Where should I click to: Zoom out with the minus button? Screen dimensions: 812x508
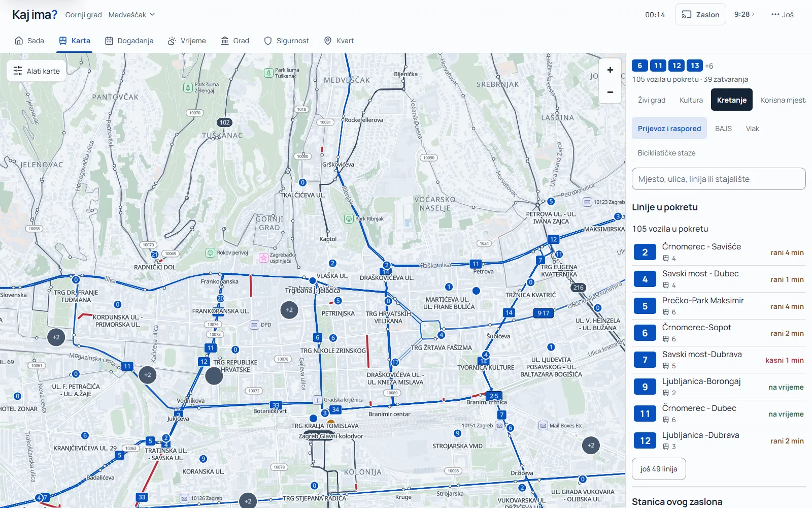610,92
